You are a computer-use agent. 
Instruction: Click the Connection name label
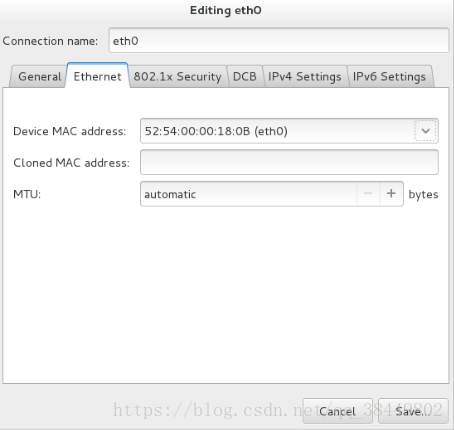(50, 41)
